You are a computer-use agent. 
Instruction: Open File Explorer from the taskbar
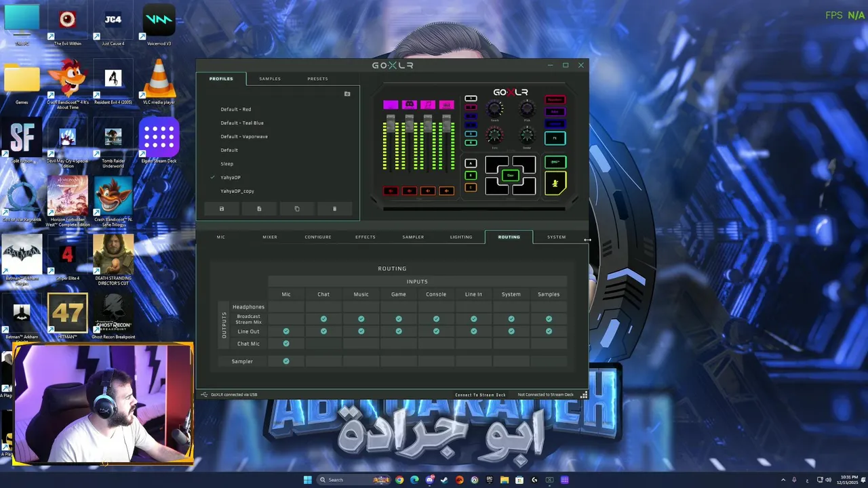pos(504,480)
